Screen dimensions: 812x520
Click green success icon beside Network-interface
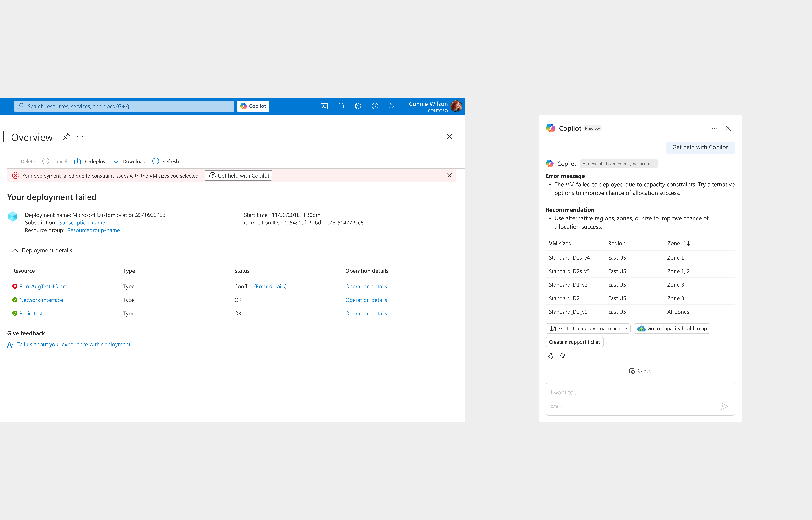point(15,300)
